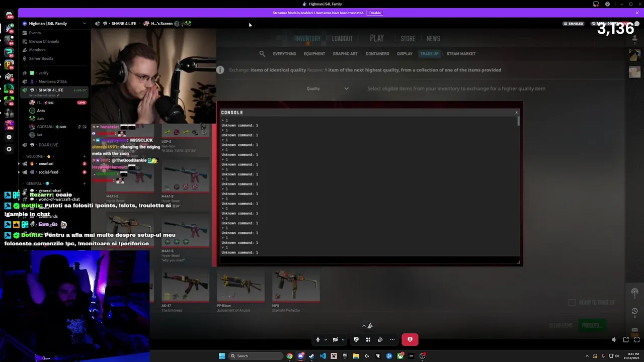Open Minecraft creeper icon from taskbar

click(334, 356)
